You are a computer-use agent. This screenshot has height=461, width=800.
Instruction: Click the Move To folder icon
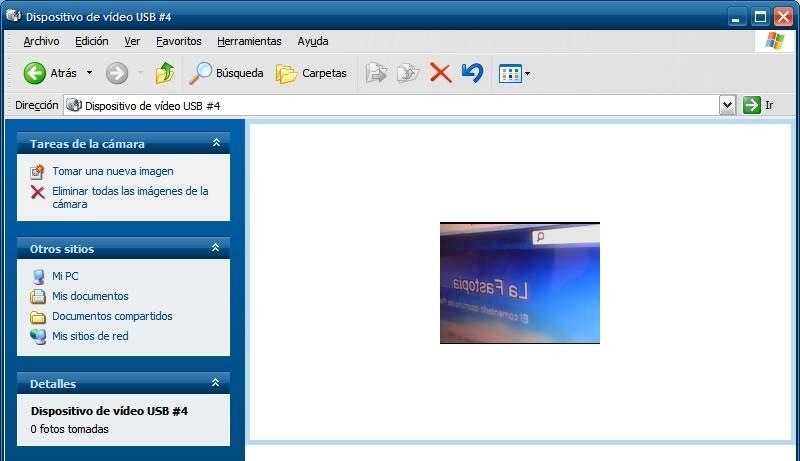point(377,73)
